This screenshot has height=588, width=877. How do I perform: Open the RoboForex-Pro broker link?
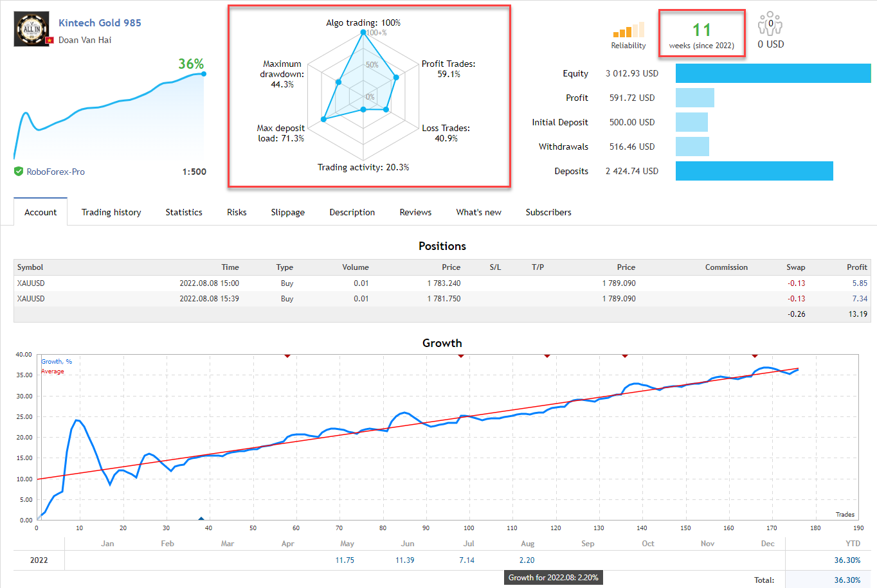coord(55,172)
